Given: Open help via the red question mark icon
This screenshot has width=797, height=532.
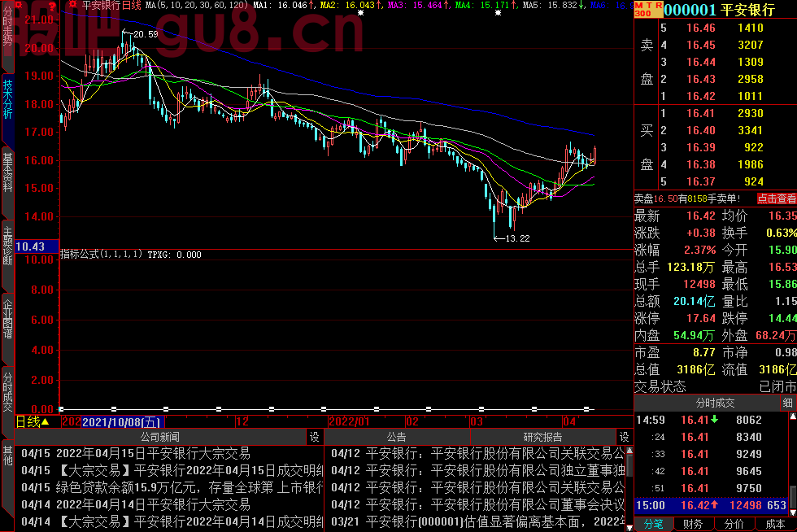Looking at the screenshot, I should [52, 7].
